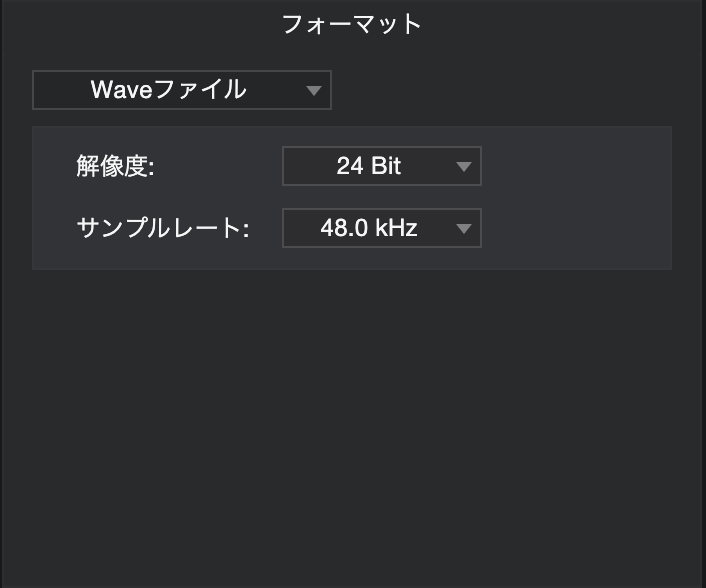Click the Bit unit text in the resolution dropdown
Image resolution: width=706 pixels, height=588 pixels.
pyautogui.click(x=386, y=166)
